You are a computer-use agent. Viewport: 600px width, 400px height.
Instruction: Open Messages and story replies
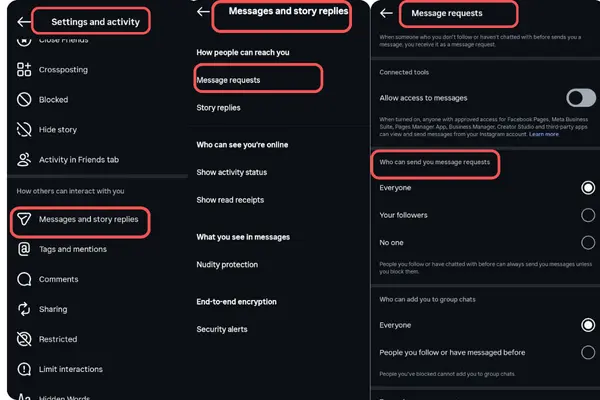(x=88, y=219)
